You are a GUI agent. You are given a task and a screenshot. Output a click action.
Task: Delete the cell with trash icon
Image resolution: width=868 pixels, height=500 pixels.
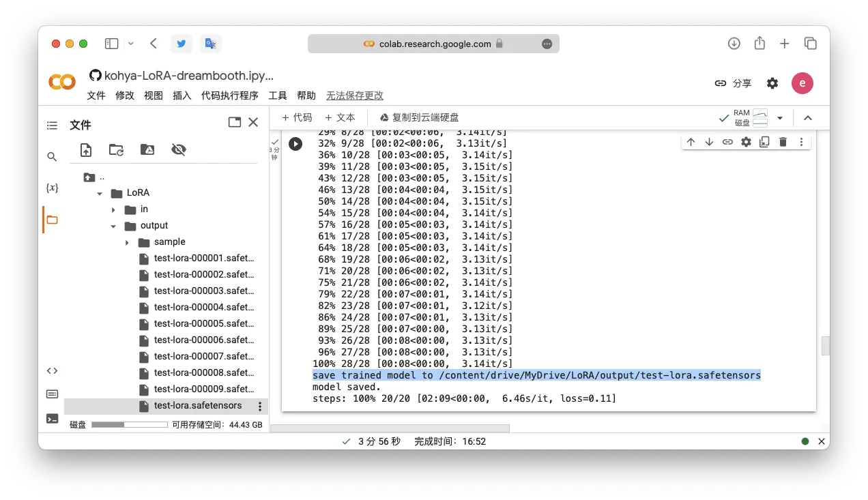tap(783, 142)
